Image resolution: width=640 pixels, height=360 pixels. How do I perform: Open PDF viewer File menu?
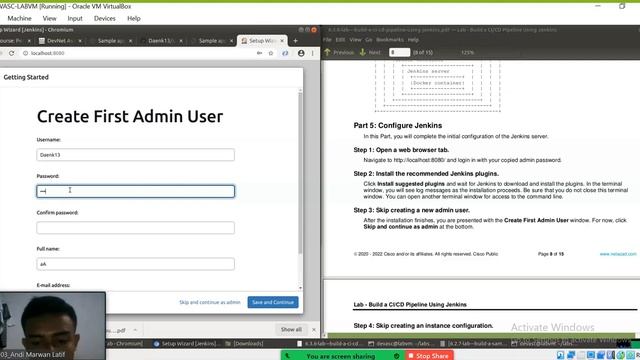327,40
